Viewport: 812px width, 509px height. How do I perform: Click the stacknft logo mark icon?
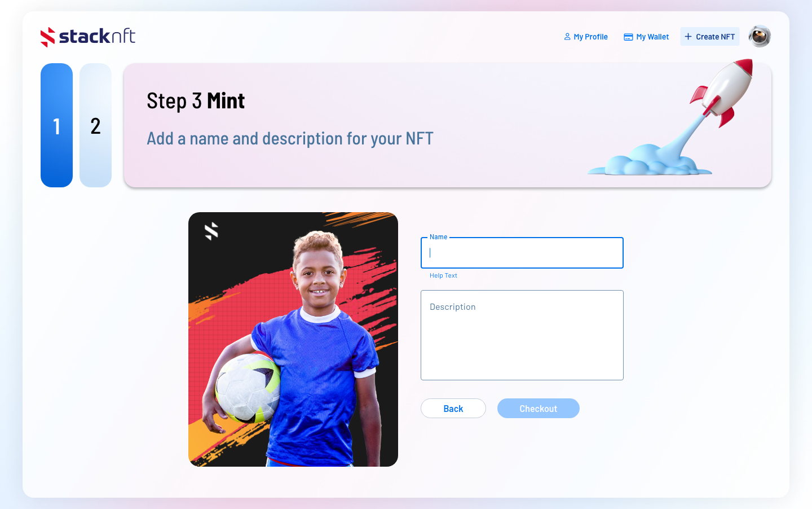pyautogui.click(x=48, y=37)
